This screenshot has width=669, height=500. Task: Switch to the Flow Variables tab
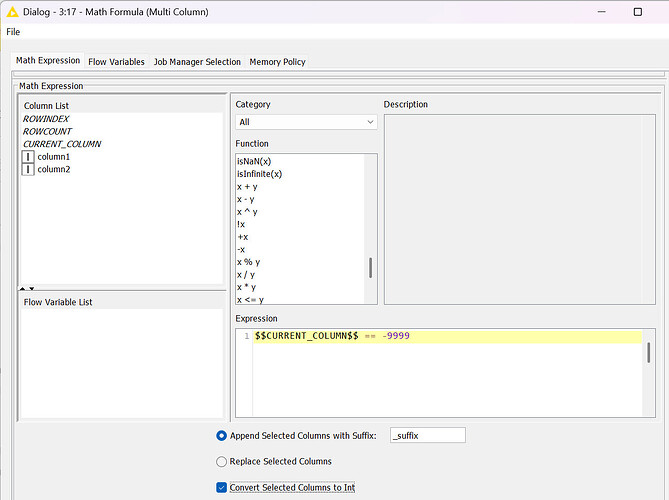point(116,62)
